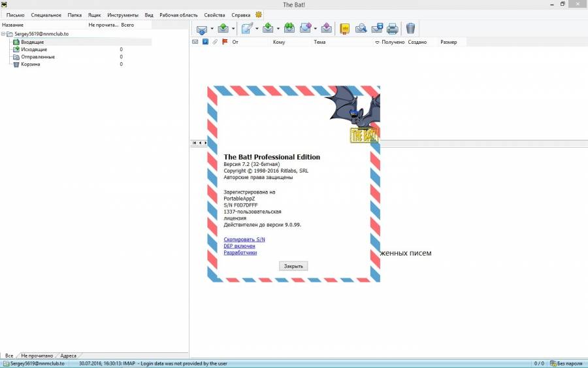Open the dropdown arrow beside Get mail
This screenshot has width=588, height=368.
[x=211, y=29]
